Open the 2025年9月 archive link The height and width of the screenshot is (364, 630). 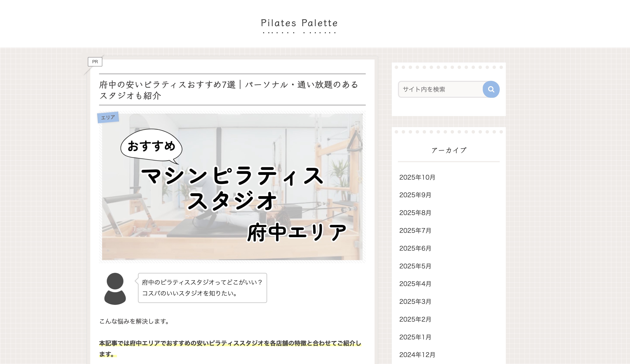pyautogui.click(x=415, y=195)
